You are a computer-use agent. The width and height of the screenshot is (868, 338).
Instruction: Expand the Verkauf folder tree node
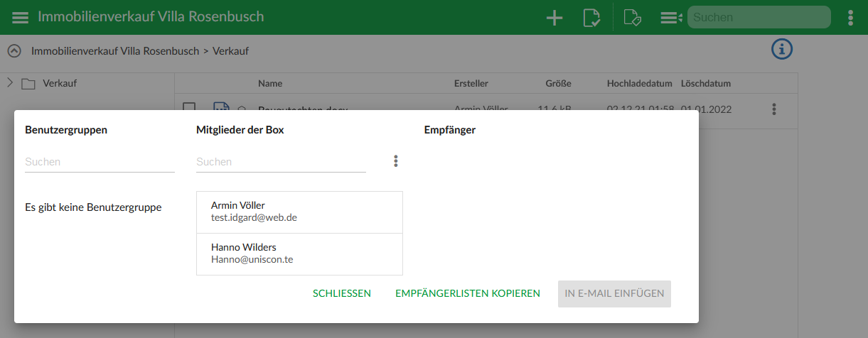(x=10, y=83)
